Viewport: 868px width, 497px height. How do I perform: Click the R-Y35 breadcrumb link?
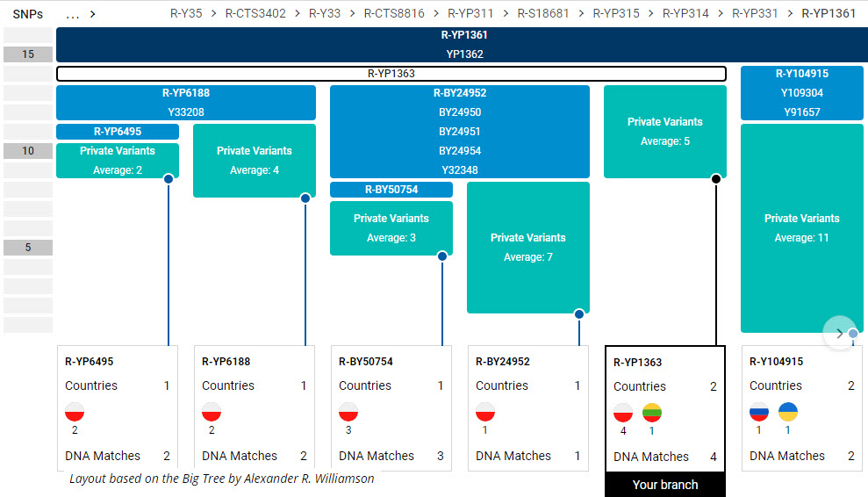[185, 14]
